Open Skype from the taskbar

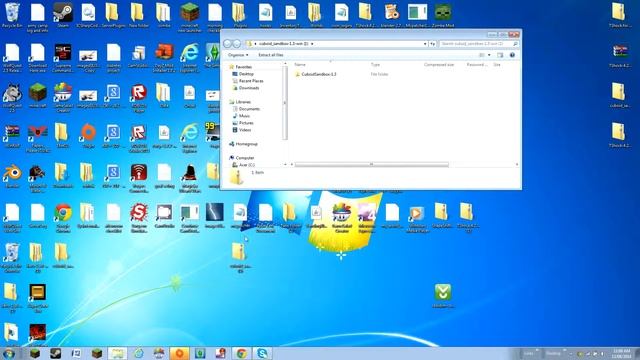click(x=262, y=353)
